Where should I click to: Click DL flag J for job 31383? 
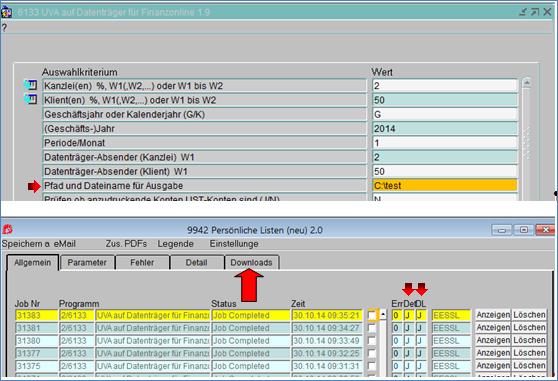click(421, 315)
